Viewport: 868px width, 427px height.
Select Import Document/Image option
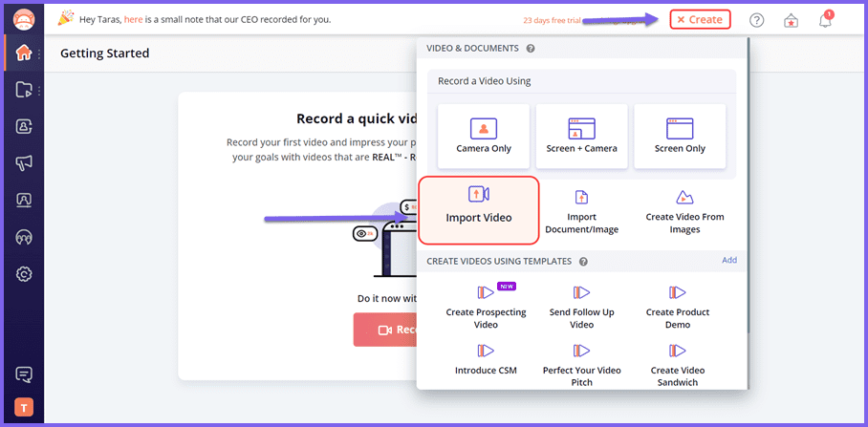click(581, 210)
